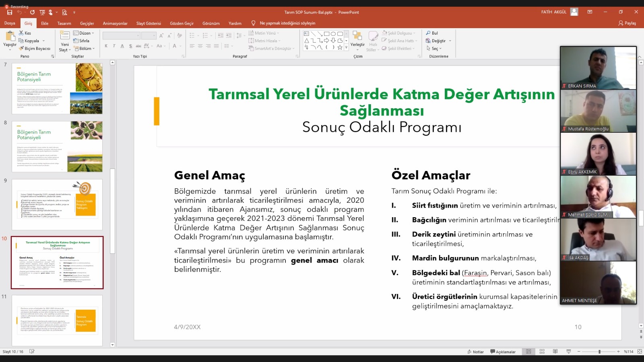Open the font name combo box

point(121,36)
